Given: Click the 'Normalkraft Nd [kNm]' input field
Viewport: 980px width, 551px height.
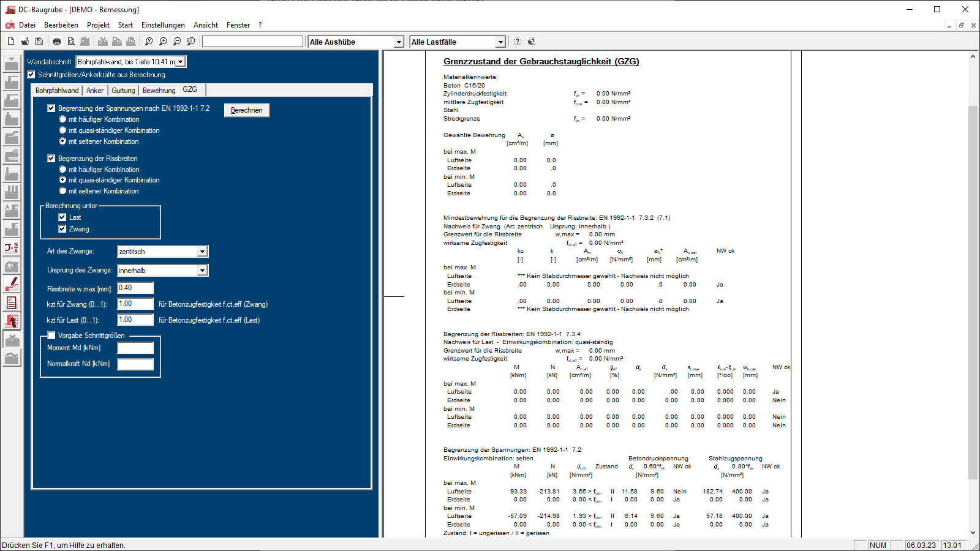Looking at the screenshot, I should coord(135,364).
